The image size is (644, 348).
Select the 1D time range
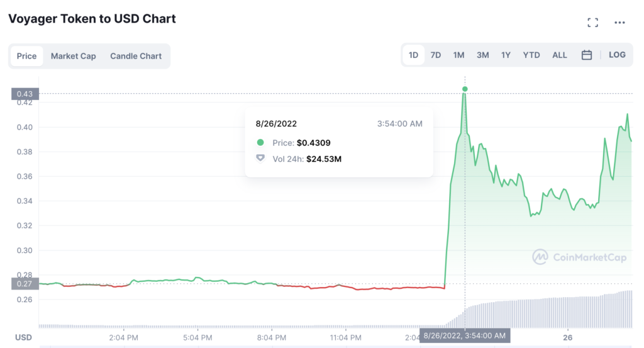tap(413, 55)
